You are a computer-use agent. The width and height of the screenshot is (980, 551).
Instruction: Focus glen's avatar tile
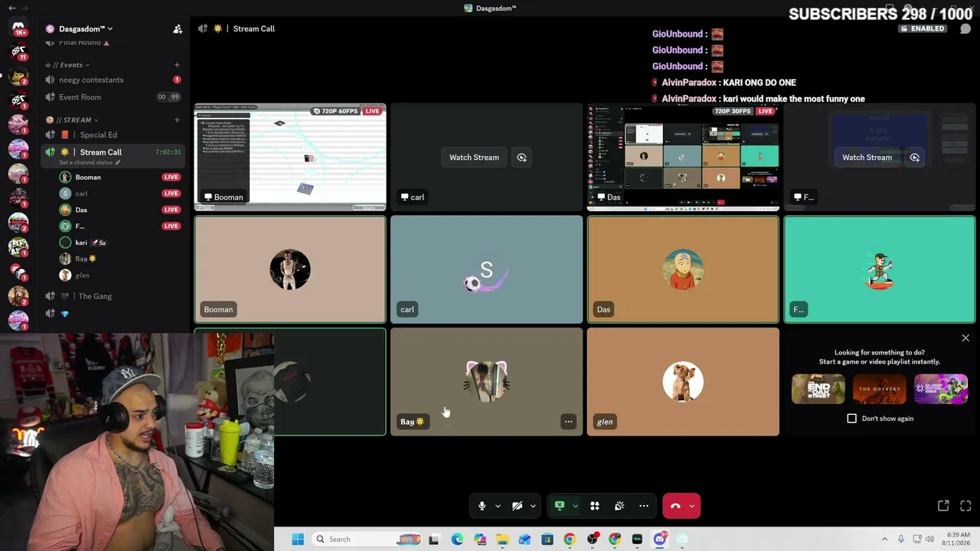coord(683,382)
